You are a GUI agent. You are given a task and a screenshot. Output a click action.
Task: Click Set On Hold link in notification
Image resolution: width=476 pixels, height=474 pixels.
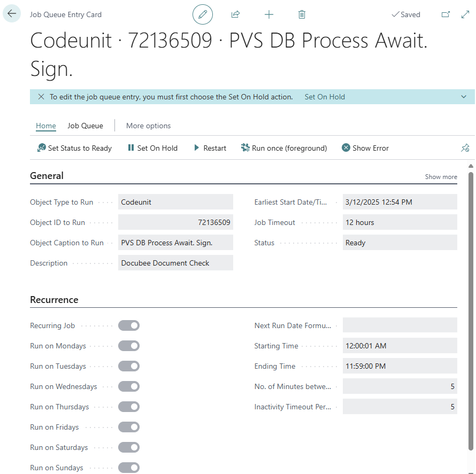point(325,97)
